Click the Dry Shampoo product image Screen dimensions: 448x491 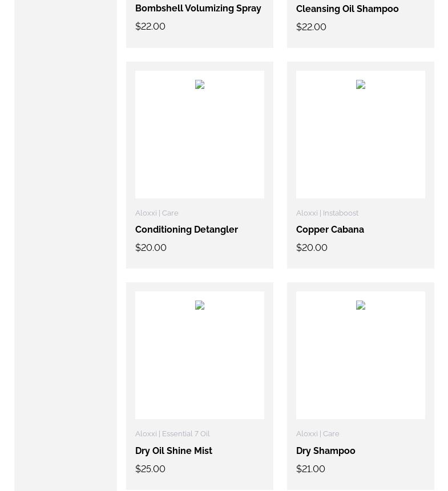click(x=360, y=355)
